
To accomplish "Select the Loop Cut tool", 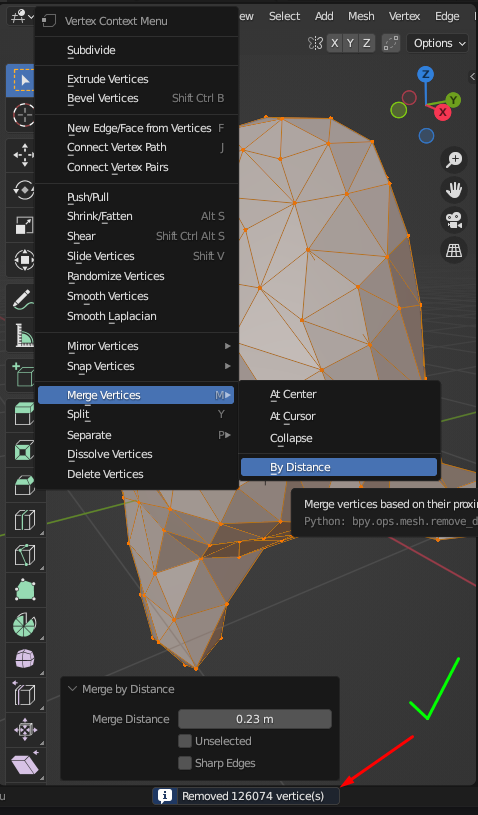I will click(x=24, y=520).
